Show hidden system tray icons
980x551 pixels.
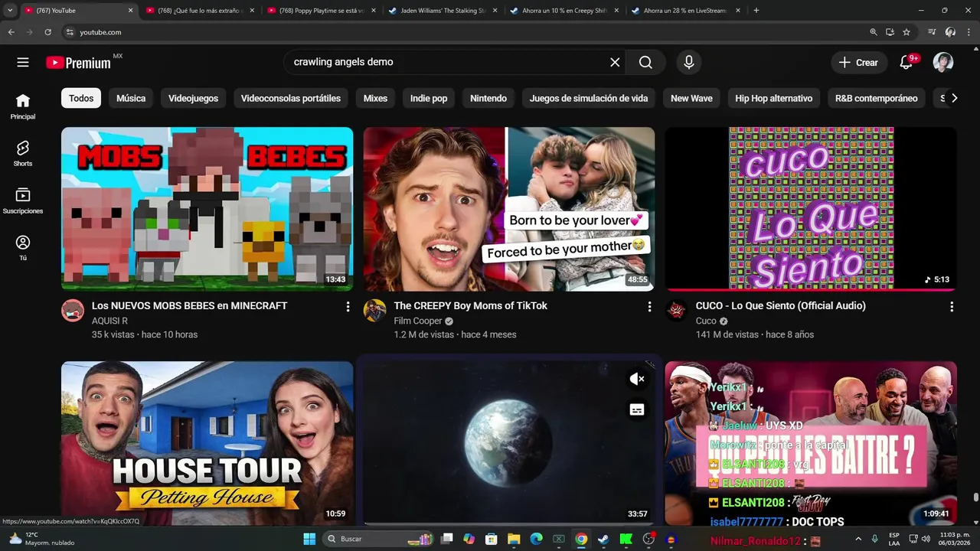(x=857, y=539)
